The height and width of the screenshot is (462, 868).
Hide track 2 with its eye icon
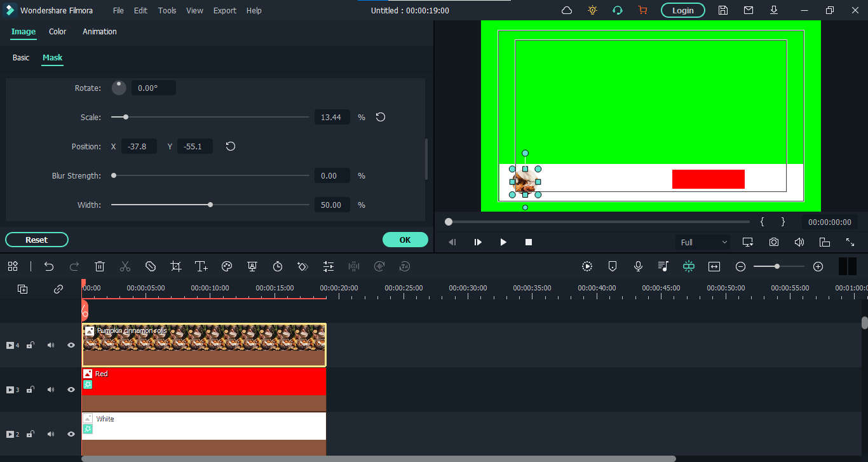71,434
